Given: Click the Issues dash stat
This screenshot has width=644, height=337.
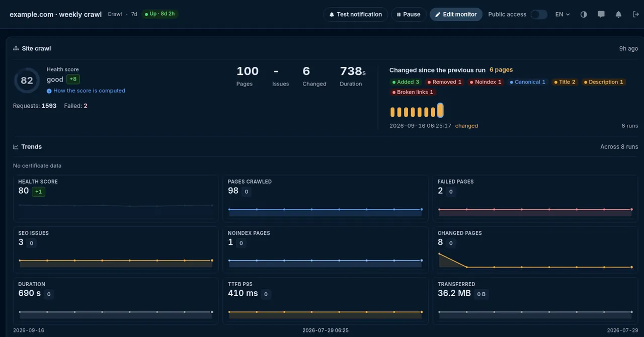Looking at the screenshot, I should pos(280,76).
